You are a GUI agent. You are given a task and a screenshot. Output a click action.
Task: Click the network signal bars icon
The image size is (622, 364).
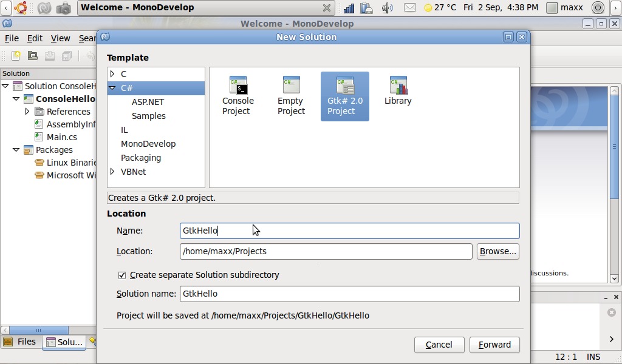click(x=349, y=7)
